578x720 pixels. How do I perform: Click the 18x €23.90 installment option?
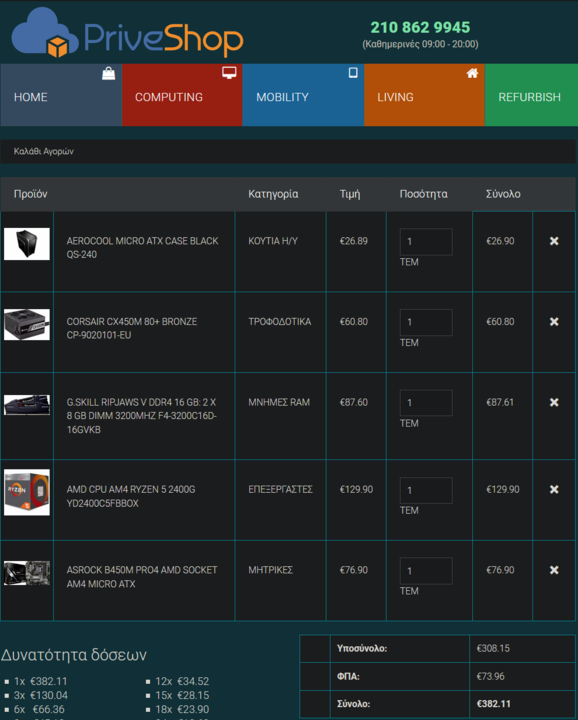pyautogui.click(x=182, y=709)
